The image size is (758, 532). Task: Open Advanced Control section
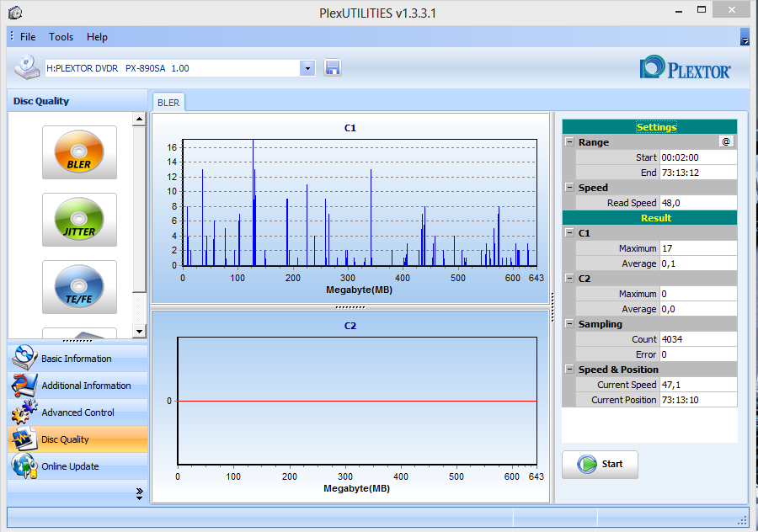click(77, 412)
